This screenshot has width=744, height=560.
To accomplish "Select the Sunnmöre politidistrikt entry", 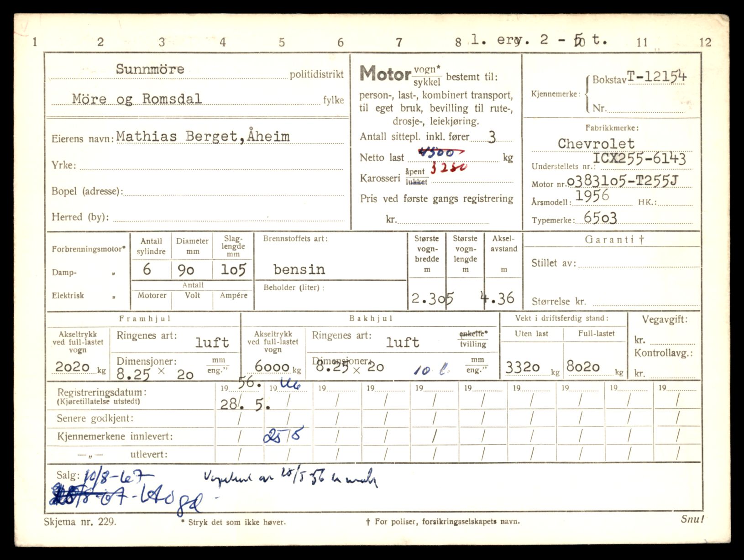I will pos(150,69).
